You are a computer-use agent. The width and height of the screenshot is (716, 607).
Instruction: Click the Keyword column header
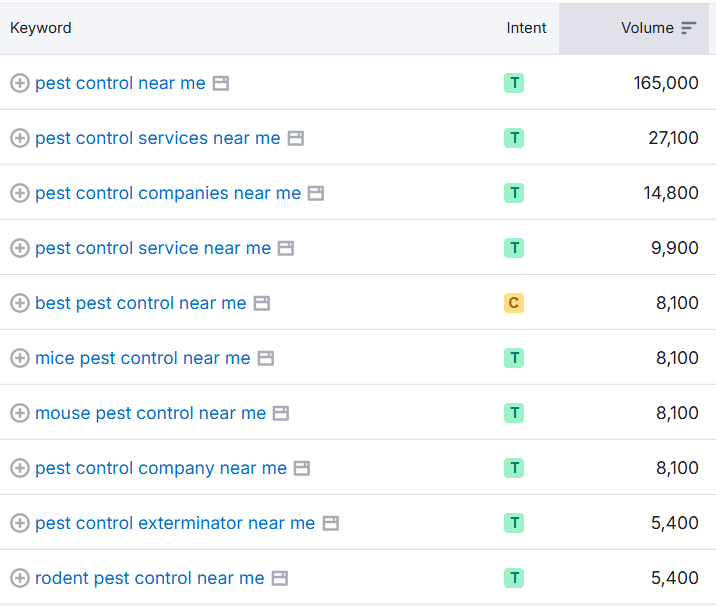41,28
